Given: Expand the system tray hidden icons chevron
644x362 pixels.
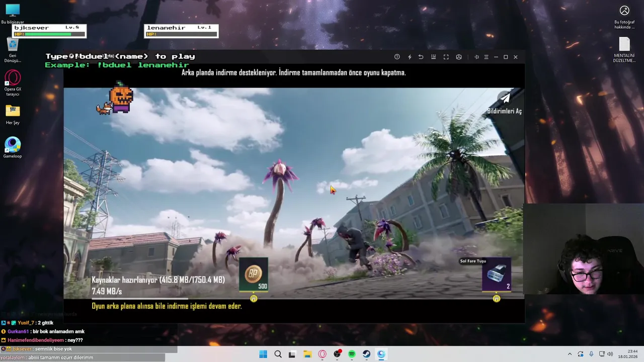Looking at the screenshot, I should click(570, 354).
